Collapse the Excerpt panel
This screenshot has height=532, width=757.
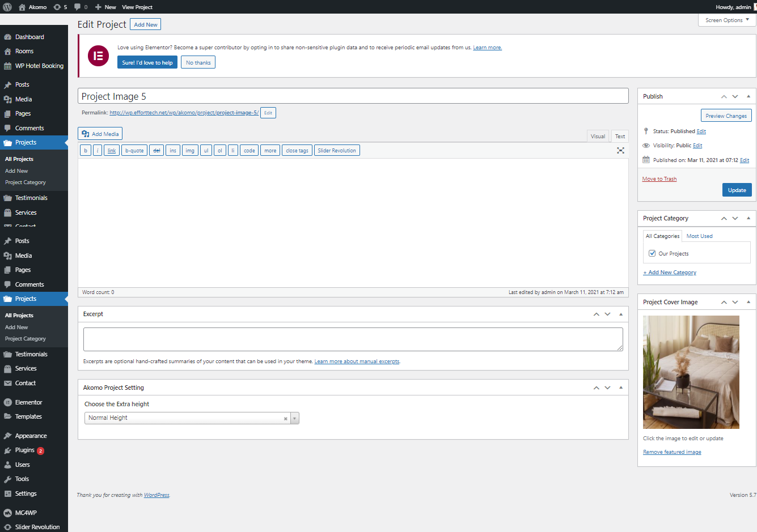(620, 314)
